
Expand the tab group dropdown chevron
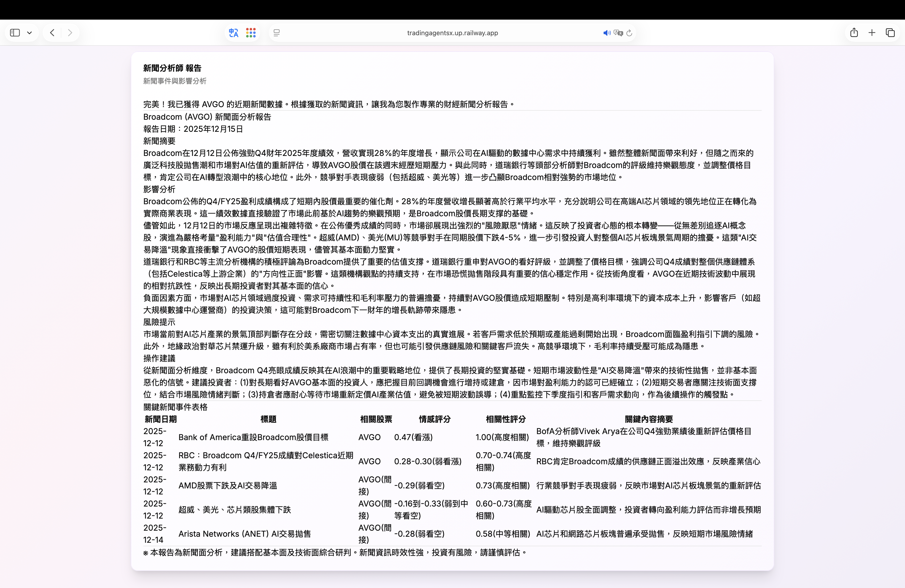(x=30, y=33)
